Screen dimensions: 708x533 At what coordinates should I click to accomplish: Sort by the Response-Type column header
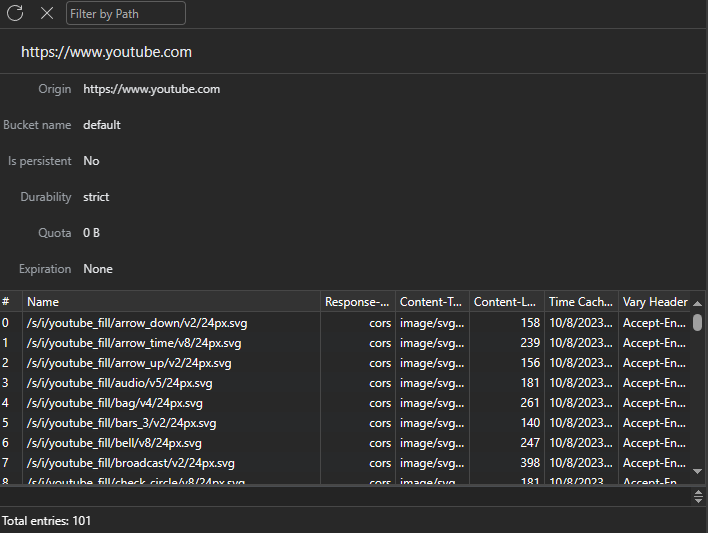point(357,302)
